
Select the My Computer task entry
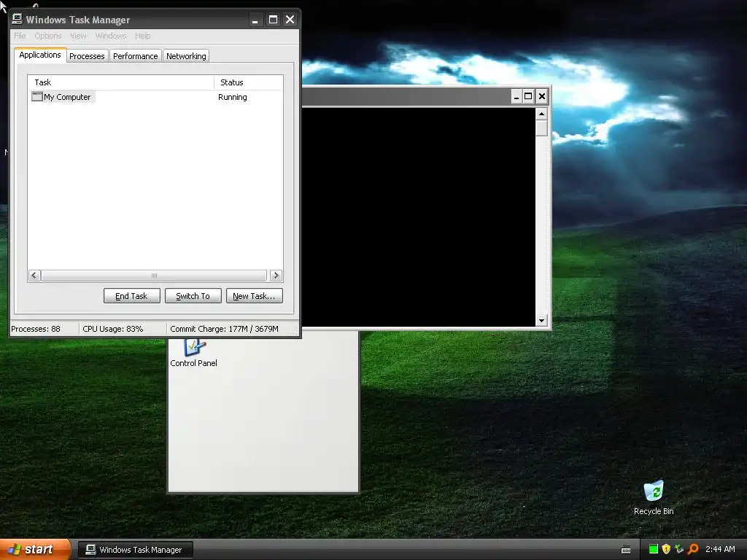(x=63, y=97)
